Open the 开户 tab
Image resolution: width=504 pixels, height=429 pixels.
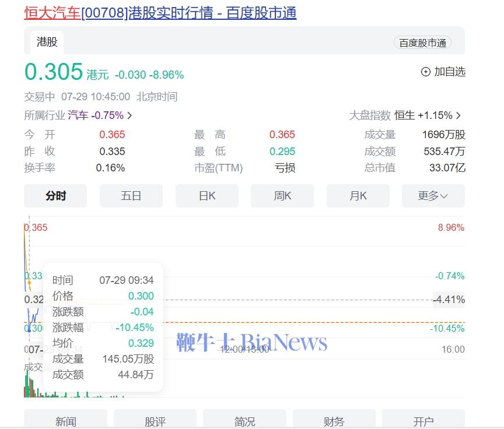coord(423,419)
